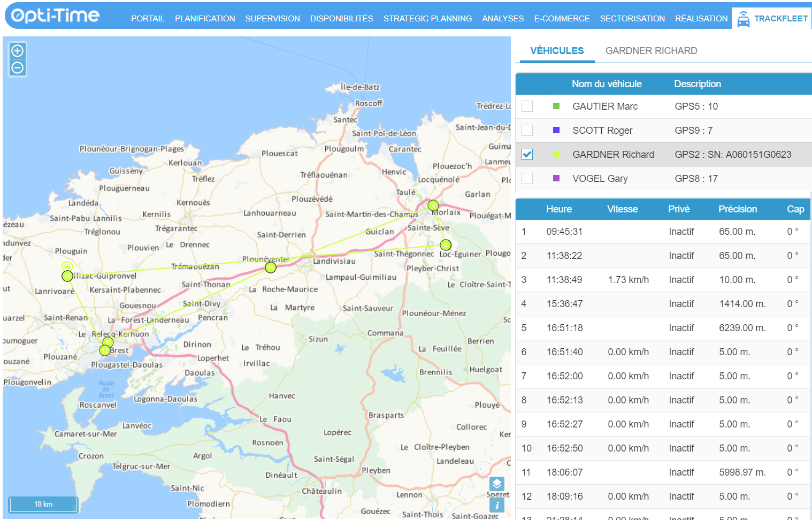Click the TRACKFLEET bus icon
The width and height of the screenshot is (812, 520).
pyautogui.click(x=744, y=18)
